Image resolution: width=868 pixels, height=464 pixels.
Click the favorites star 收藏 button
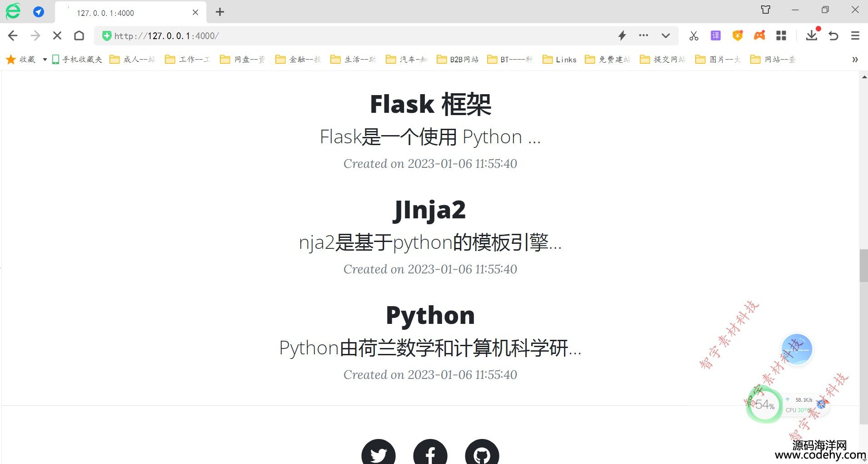point(21,60)
